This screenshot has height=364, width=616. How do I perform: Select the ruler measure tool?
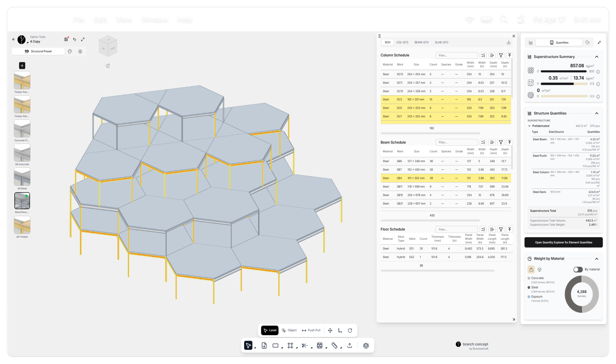click(x=334, y=346)
